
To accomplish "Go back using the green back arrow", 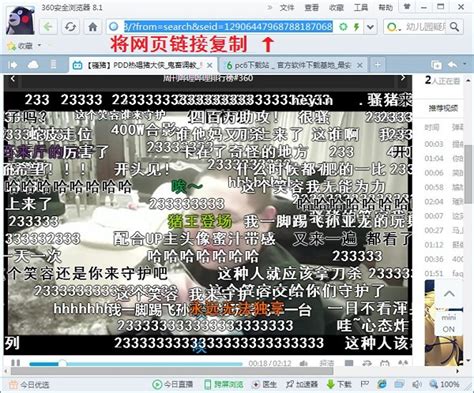I will tap(49, 27).
